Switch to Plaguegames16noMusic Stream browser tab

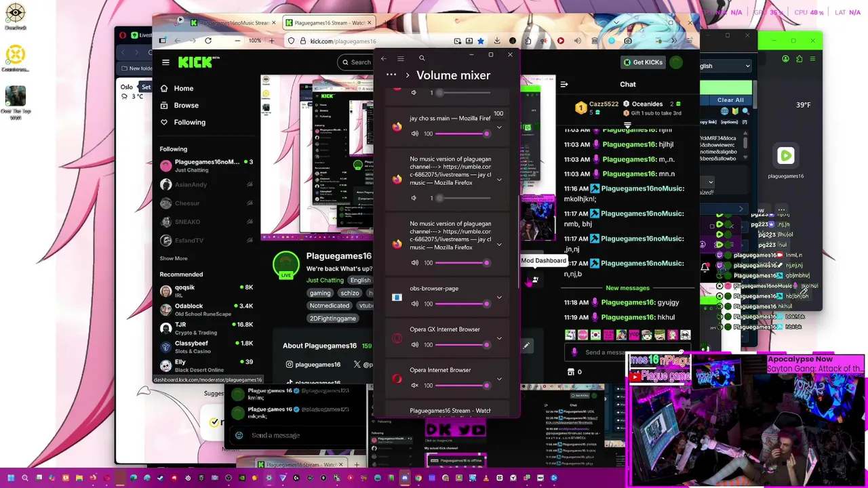coord(233,22)
